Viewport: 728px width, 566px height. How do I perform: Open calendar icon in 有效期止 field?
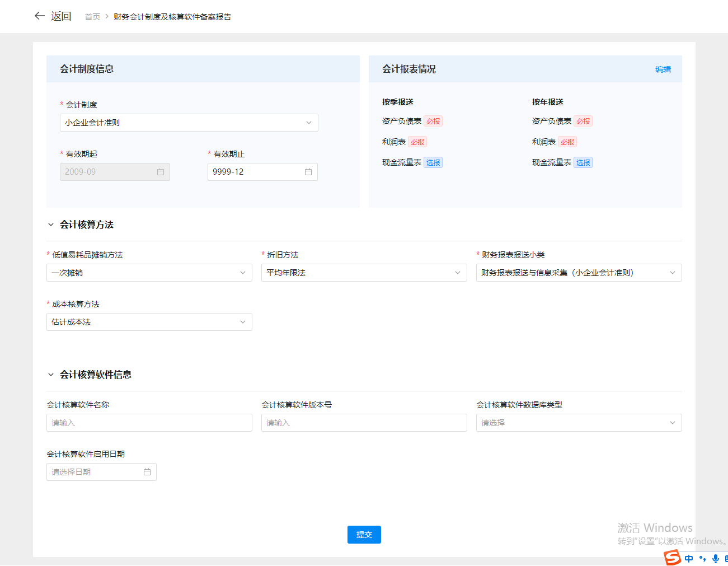(308, 172)
